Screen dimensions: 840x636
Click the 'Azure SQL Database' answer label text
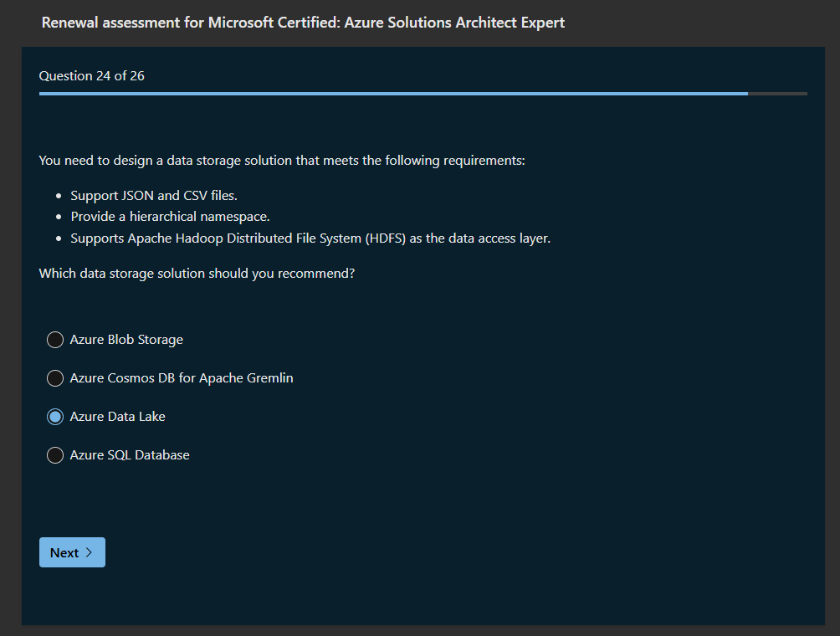(130, 455)
